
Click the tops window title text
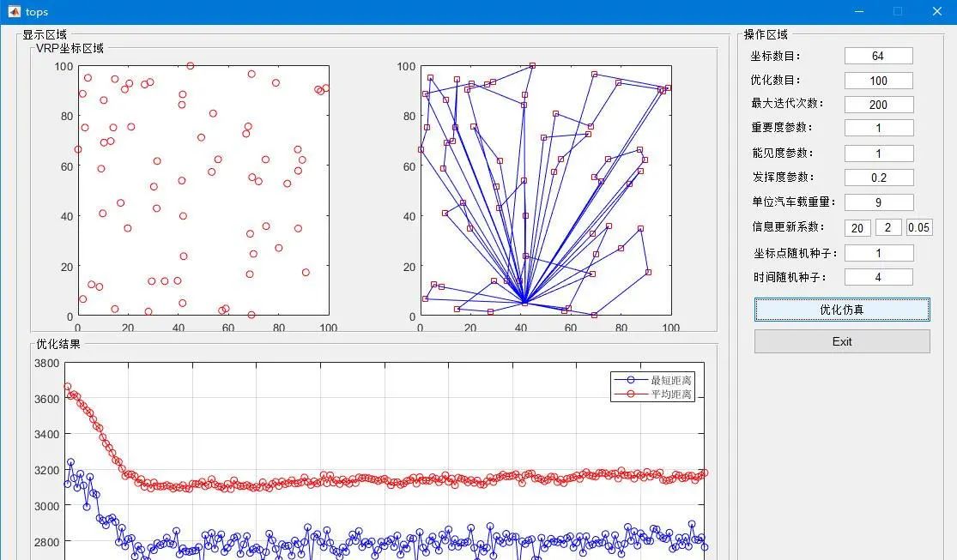(37, 12)
